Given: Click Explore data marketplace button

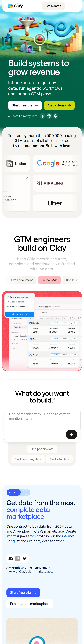Looking at the screenshot, I should (30, 604).
